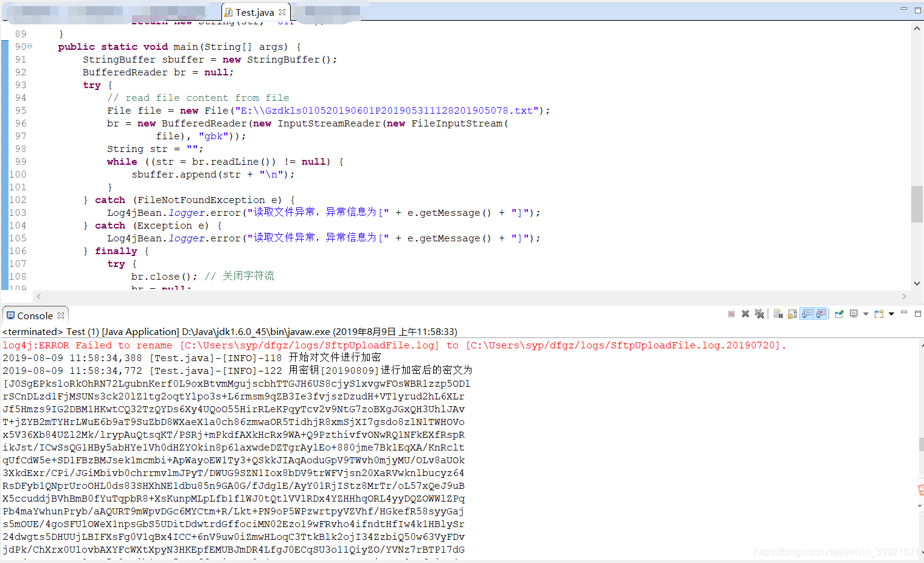Maximize the editor area
Image resolution: width=924 pixels, height=563 pixels.
(x=918, y=9)
